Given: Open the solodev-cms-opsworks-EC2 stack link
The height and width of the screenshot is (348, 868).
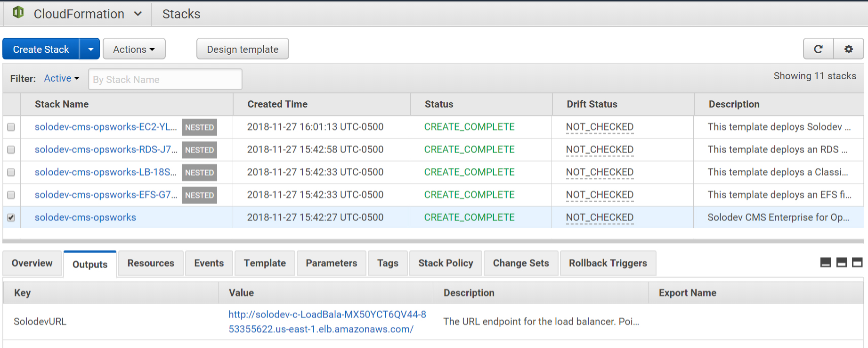Looking at the screenshot, I should coord(106,127).
